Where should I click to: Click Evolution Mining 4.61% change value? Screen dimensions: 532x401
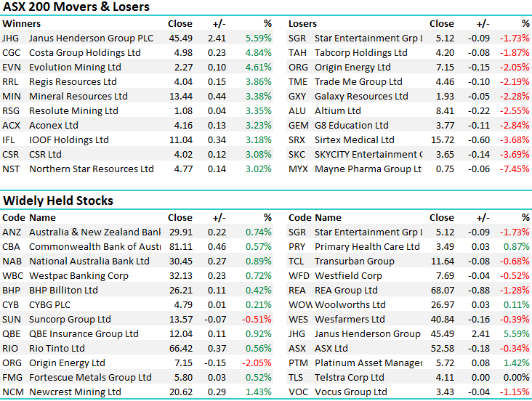click(258, 67)
